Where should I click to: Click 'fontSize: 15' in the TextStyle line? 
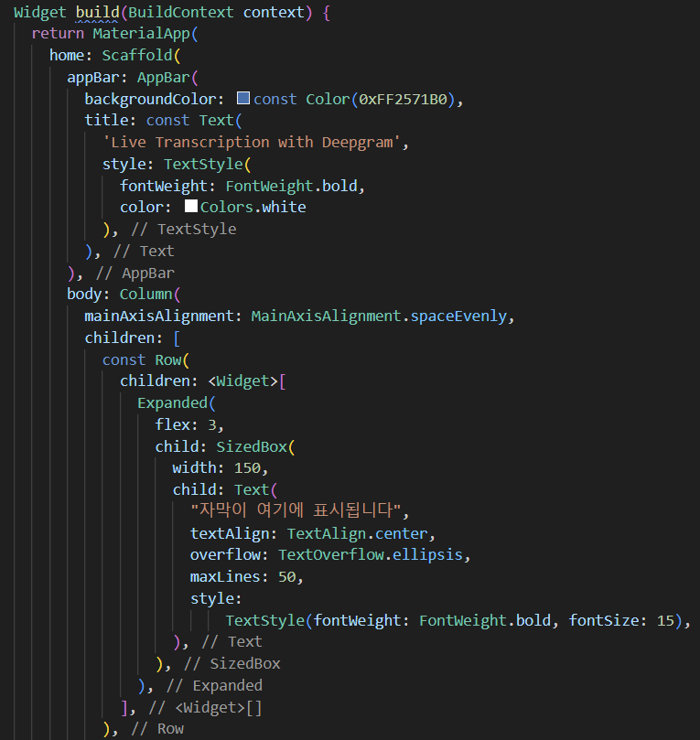(x=621, y=620)
